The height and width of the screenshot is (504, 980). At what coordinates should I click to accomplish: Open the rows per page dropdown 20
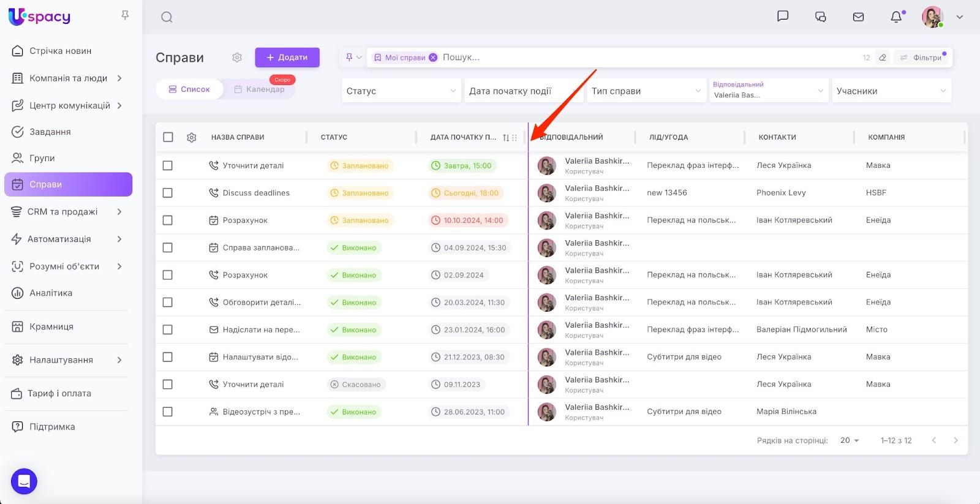pos(850,440)
